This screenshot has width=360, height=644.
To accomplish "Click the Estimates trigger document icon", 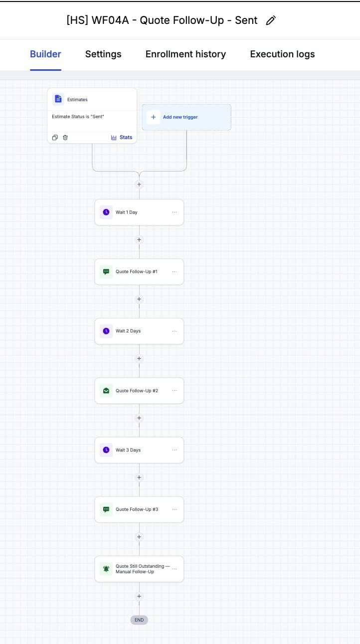I will pos(58,99).
